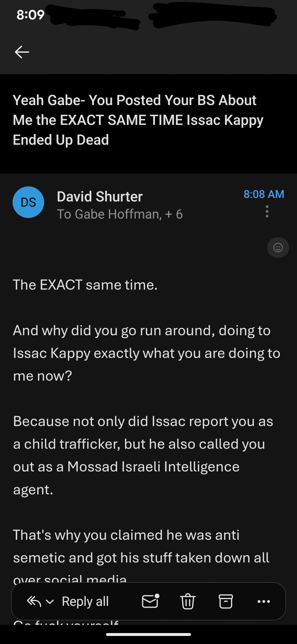Tap the 8:08 AM timestamp
The height and width of the screenshot is (644, 297).
(x=264, y=194)
